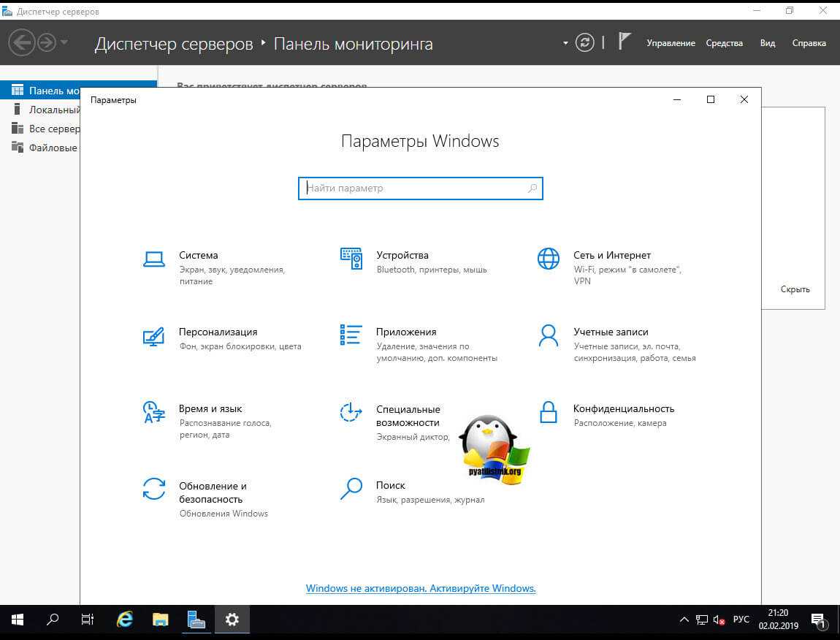This screenshot has height=640, width=840.
Task: Open Устройства settings icon
Action: click(x=351, y=259)
